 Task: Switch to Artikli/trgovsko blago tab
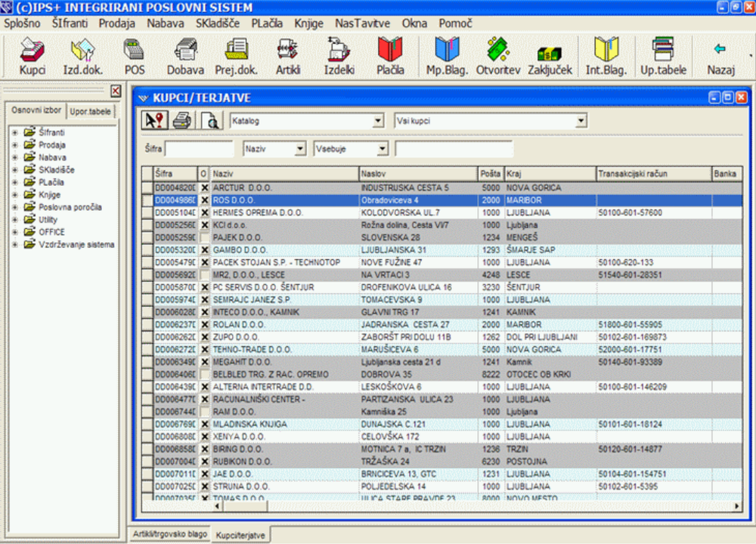169,534
